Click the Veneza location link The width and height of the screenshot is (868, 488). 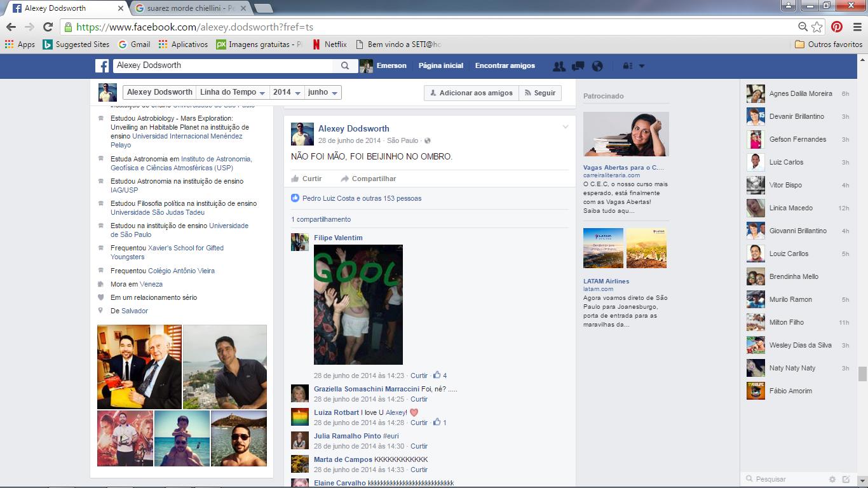pyautogui.click(x=151, y=284)
